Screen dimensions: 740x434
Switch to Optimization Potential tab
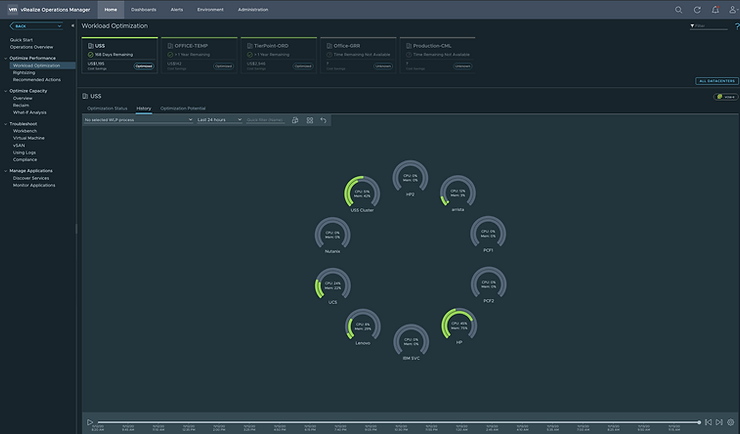(183, 108)
